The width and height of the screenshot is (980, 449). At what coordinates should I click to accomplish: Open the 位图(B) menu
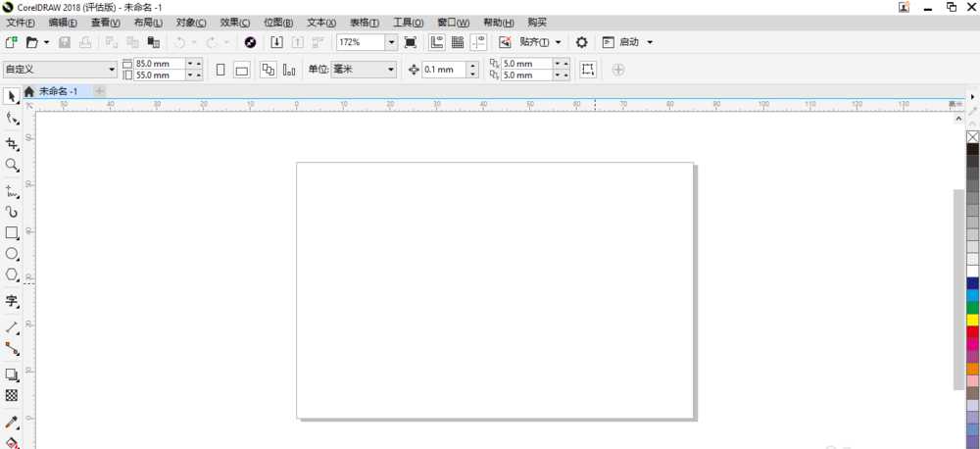[x=278, y=22]
